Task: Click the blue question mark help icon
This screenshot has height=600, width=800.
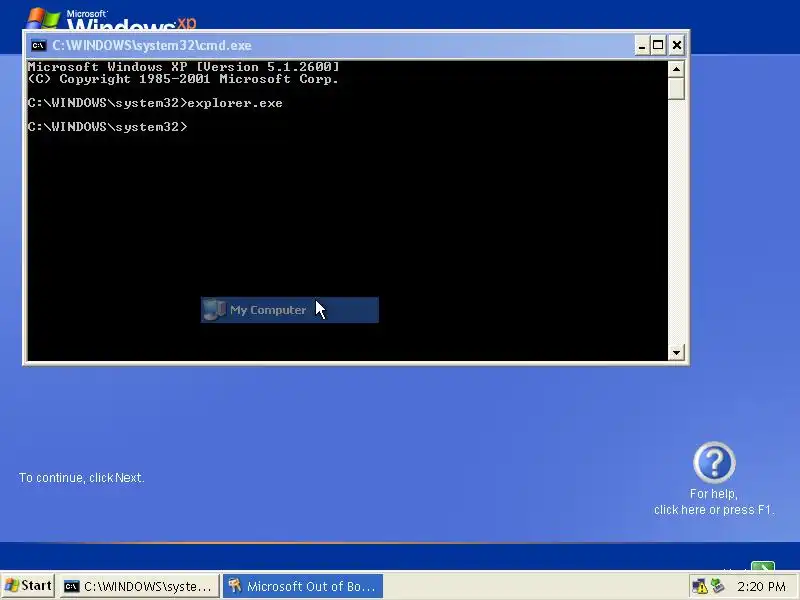Action: 714,462
